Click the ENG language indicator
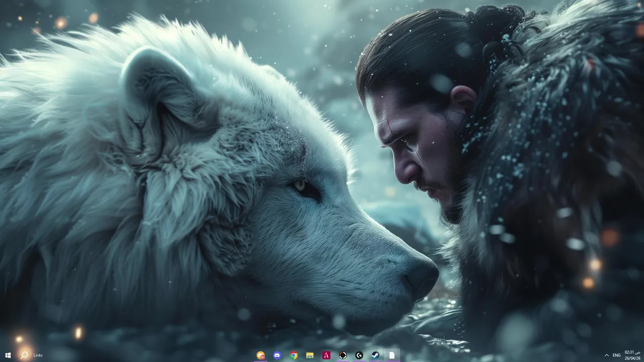Viewport: 644px width, 362px height. click(616, 355)
